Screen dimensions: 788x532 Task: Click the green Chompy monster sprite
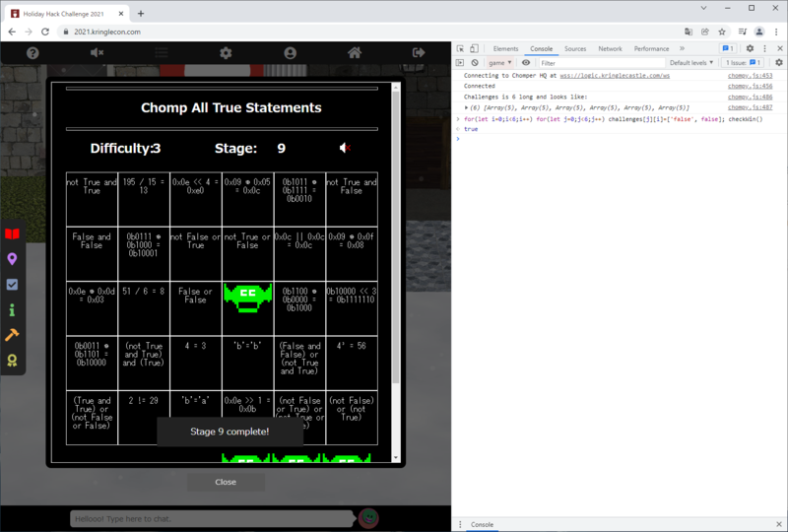click(248, 298)
